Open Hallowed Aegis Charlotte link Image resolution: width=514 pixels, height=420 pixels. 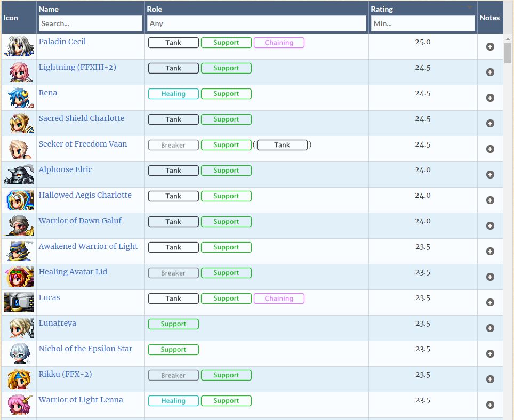85,195
